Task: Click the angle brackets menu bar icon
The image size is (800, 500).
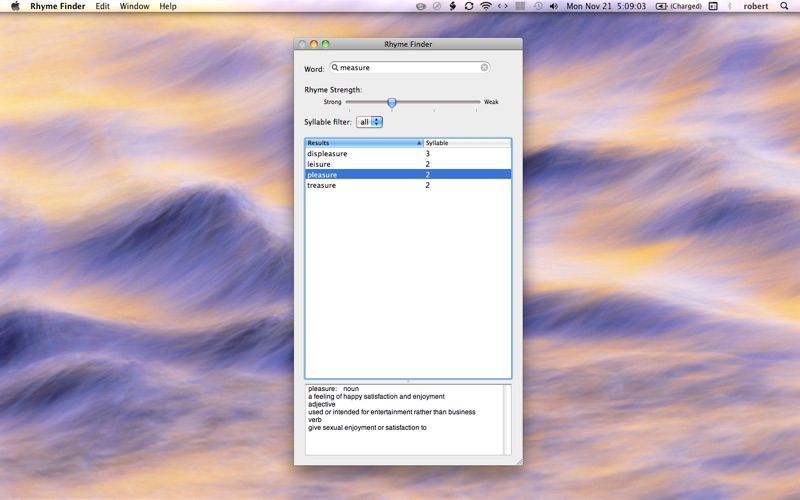Action: click(503, 6)
